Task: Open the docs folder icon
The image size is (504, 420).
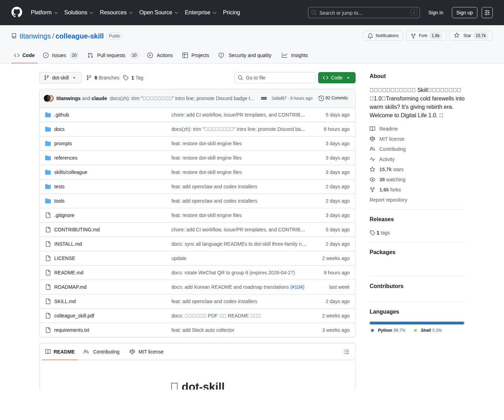Action: [48, 129]
